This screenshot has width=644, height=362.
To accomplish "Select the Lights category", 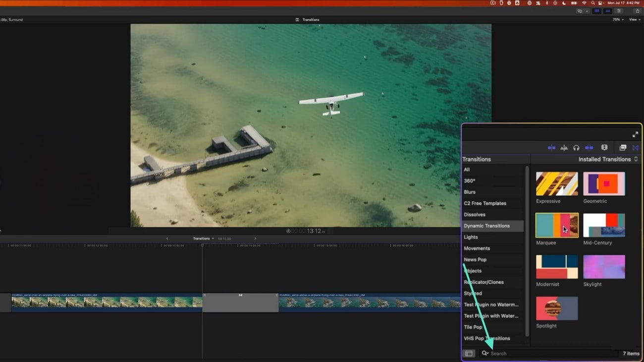I will click(492, 237).
